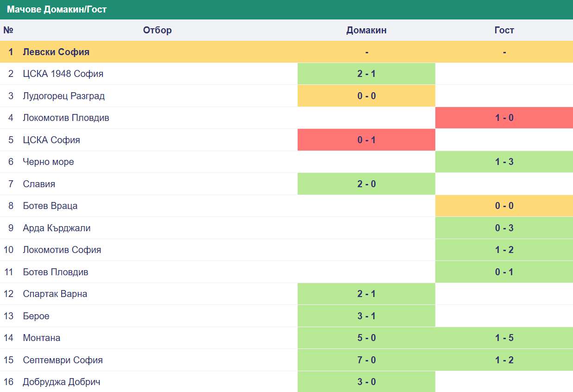
Task: Click the Домакин column header
Action: (366, 30)
